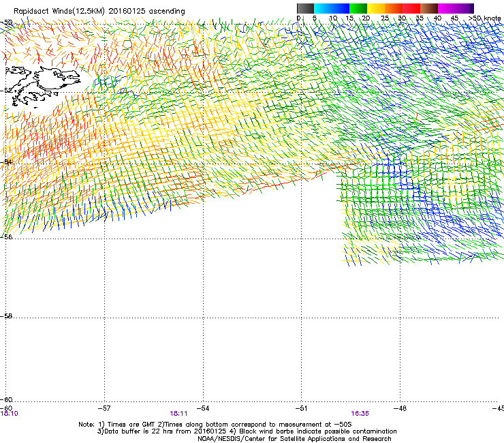Viewport: 504px width, 443px height.
Task: Click the red 30-35 knot legend swatch
Action: 411,8
